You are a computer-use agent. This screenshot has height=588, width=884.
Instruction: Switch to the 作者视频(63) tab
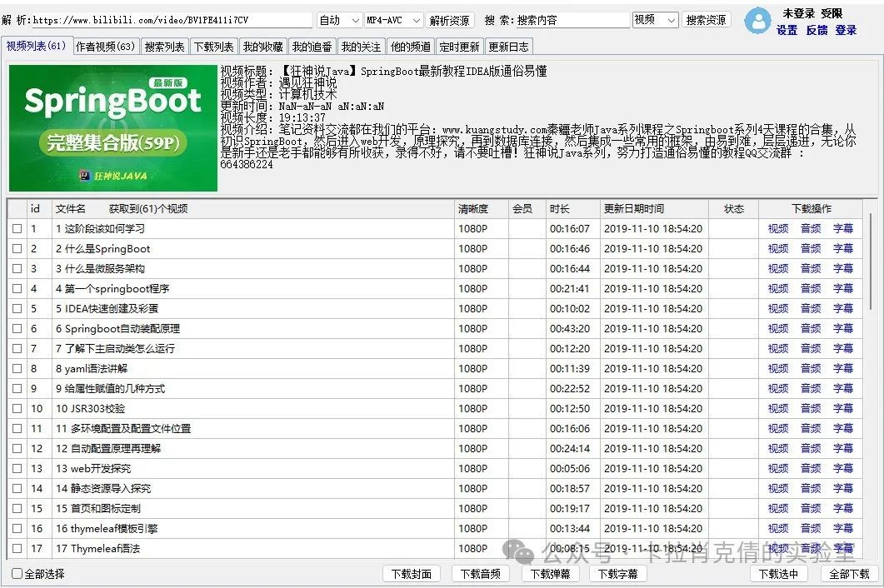click(105, 47)
